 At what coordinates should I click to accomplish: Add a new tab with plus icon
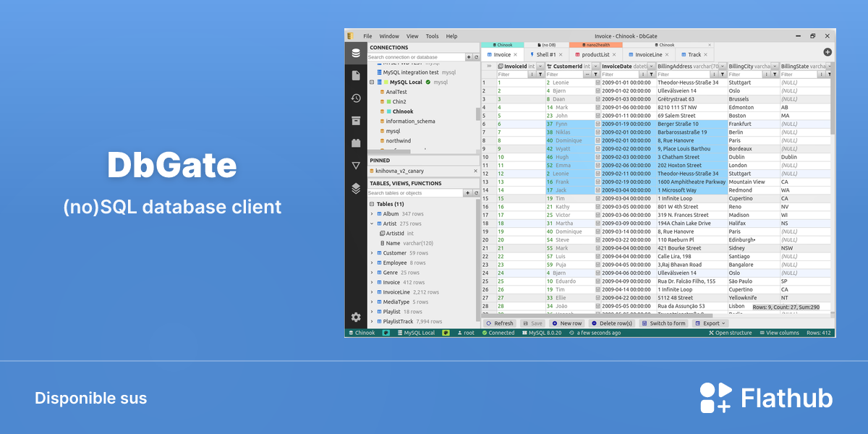pos(827,52)
